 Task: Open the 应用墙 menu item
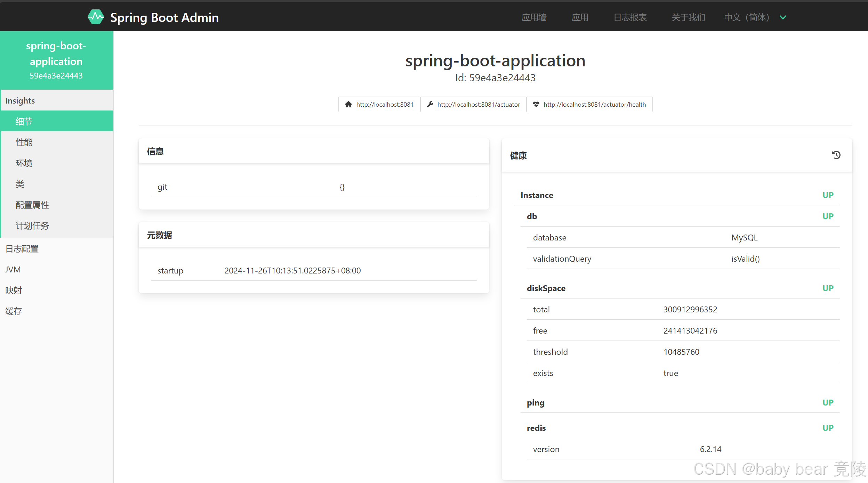tap(534, 17)
